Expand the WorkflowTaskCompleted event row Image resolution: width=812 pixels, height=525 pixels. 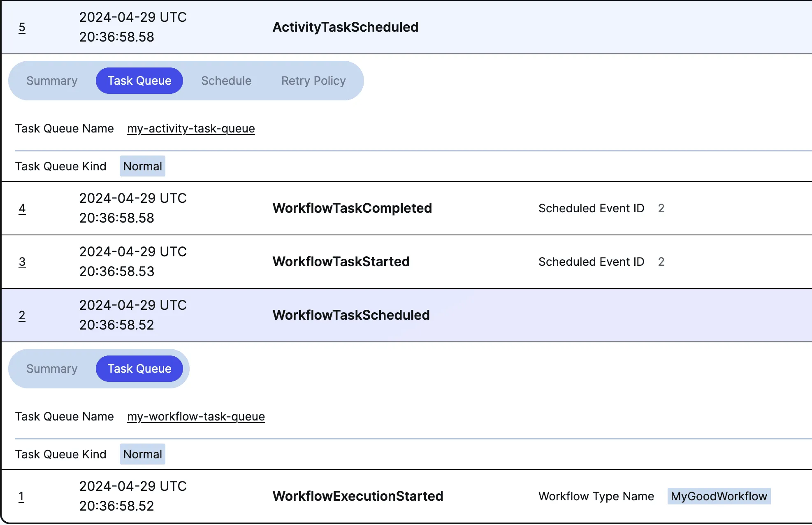[352, 208]
